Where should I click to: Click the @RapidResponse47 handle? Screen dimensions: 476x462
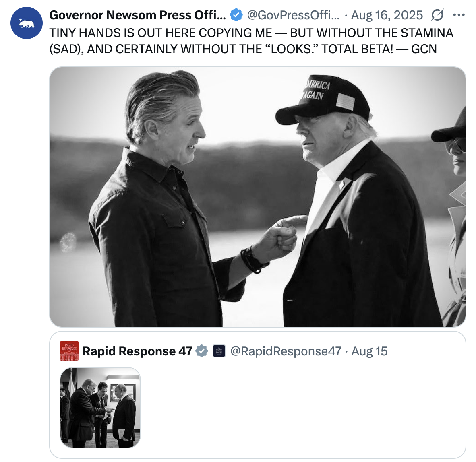pyautogui.click(x=286, y=351)
